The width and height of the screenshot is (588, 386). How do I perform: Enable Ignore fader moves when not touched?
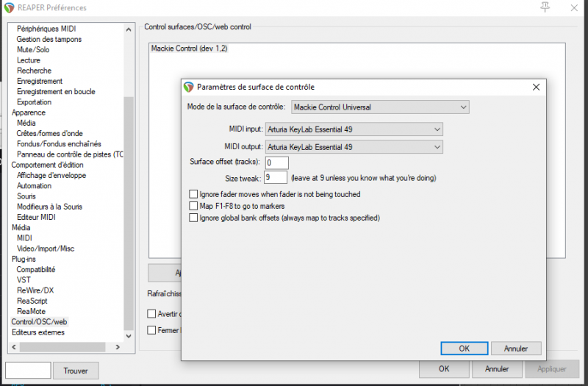[194, 194]
